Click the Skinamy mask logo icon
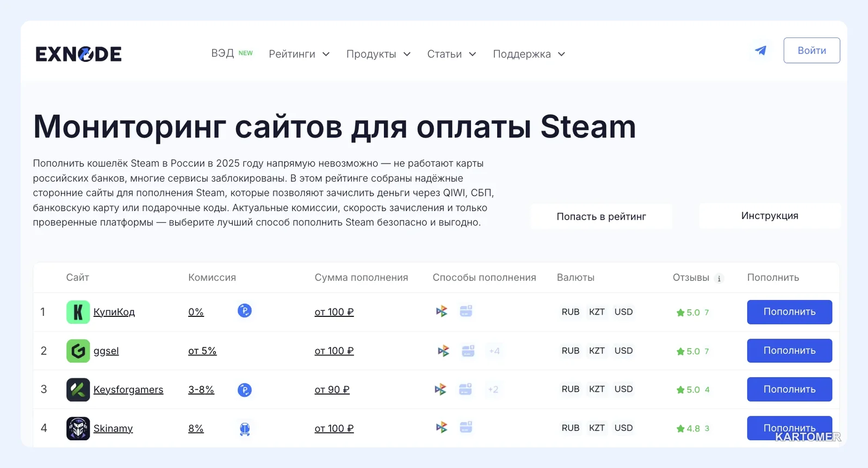This screenshot has width=868, height=468. click(x=78, y=428)
